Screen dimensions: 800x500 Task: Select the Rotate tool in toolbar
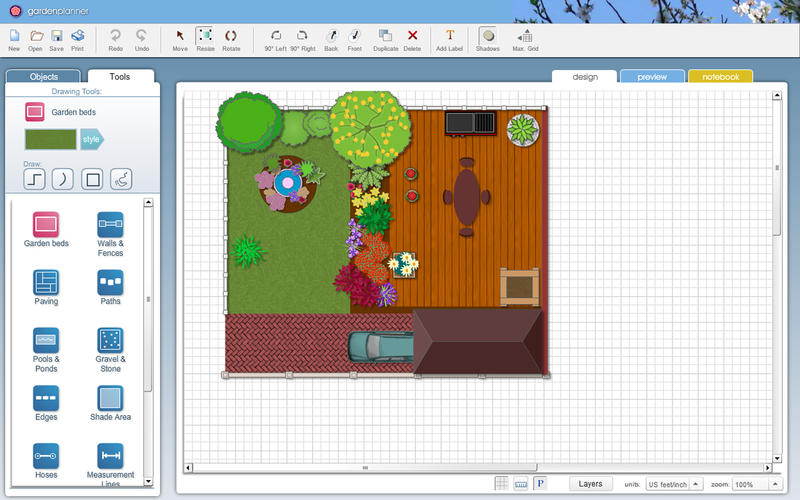(x=231, y=38)
